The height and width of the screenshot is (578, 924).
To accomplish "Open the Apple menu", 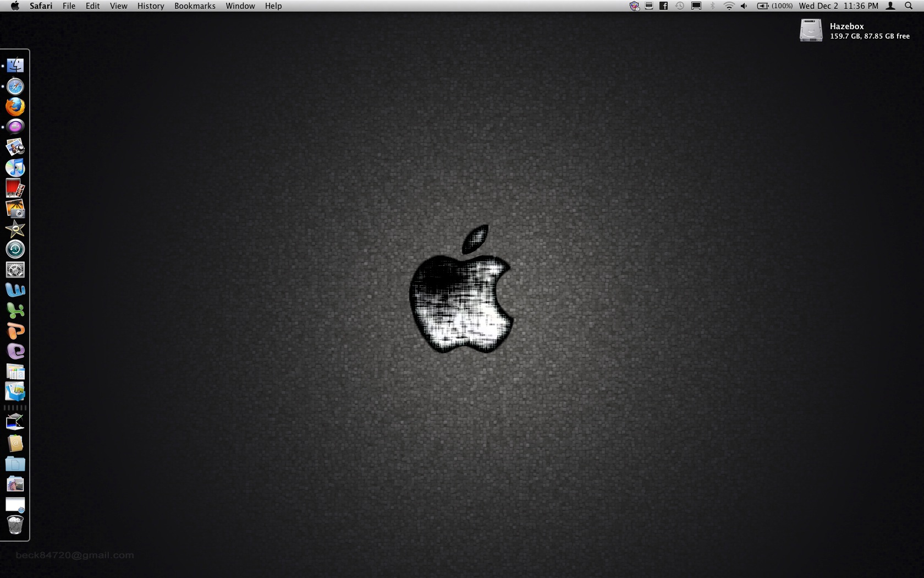I will click(15, 6).
